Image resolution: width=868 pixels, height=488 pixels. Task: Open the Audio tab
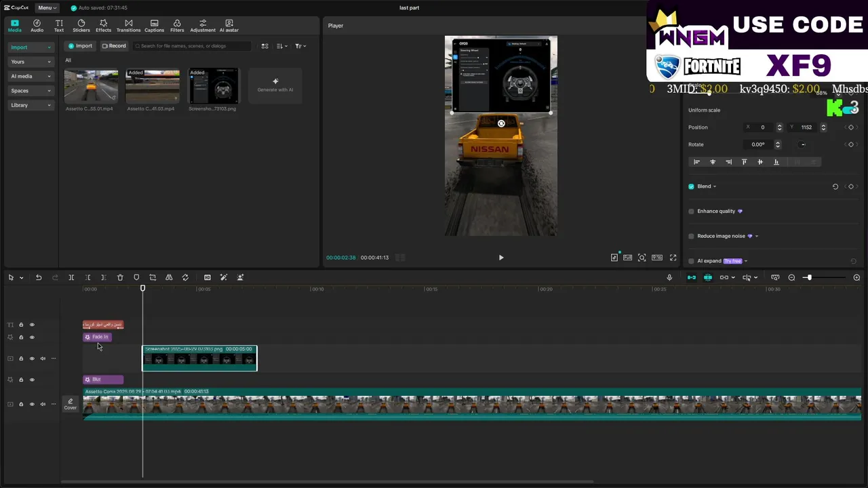[x=37, y=26]
